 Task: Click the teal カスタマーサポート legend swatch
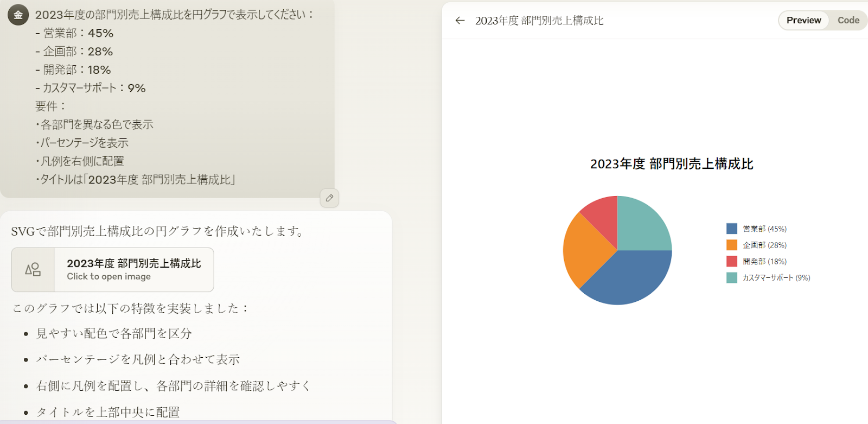coord(732,277)
